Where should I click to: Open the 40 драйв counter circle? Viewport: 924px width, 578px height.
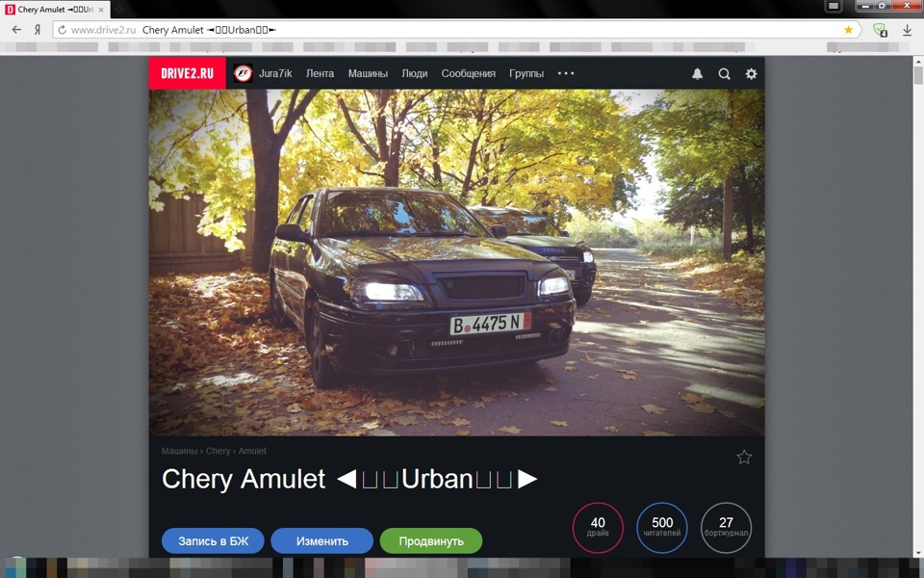pyautogui.click(x=598, y=527)
